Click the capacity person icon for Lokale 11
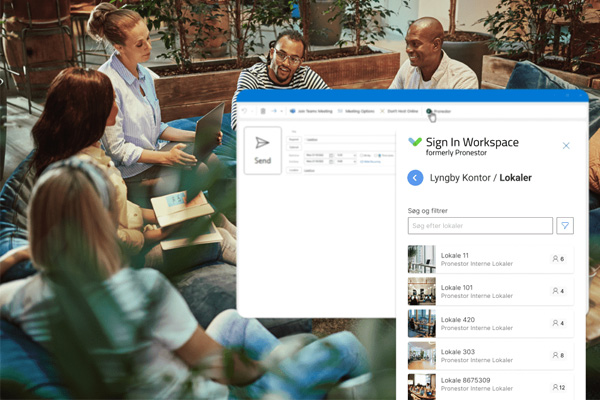This screenshot has height=400, width=600. pos(555,259)
